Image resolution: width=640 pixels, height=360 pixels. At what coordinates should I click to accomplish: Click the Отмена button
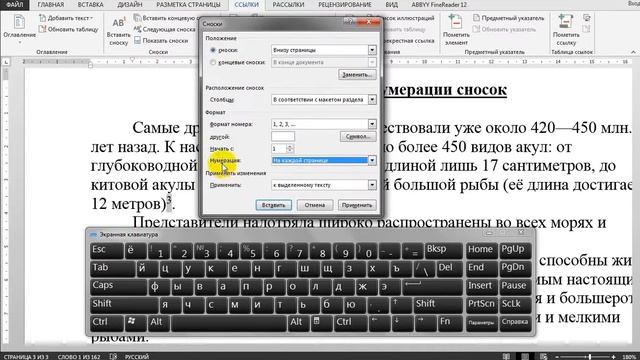[x=315, y=205]
